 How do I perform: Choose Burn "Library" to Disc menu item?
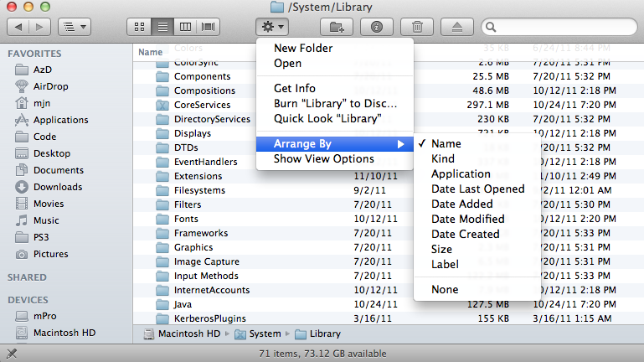335,104
